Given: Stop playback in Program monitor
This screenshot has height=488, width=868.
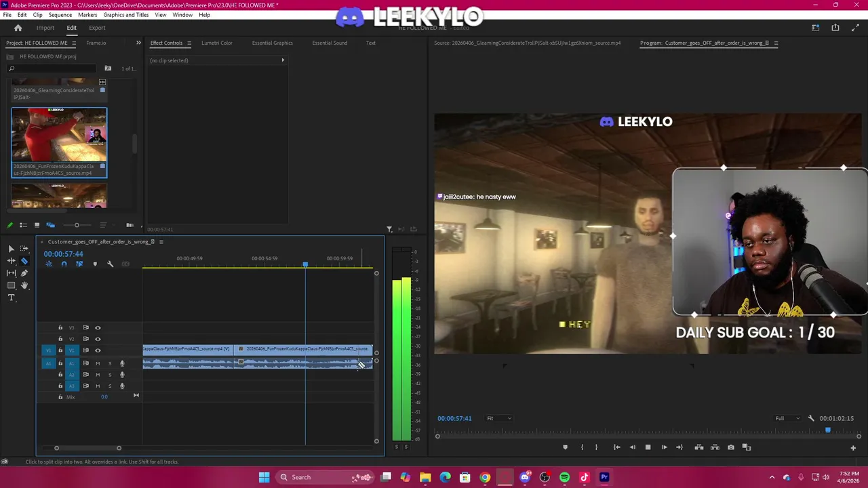Looking at the screenshot, I should [x=648, y=447].
